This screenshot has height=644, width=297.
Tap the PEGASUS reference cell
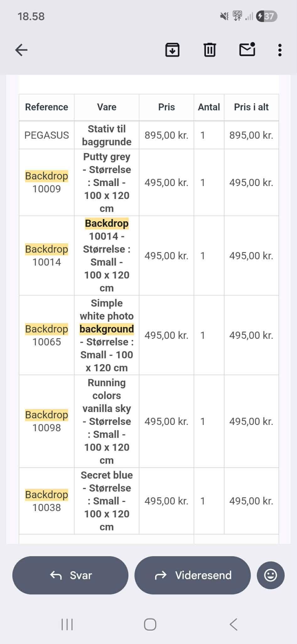(46, 135)
